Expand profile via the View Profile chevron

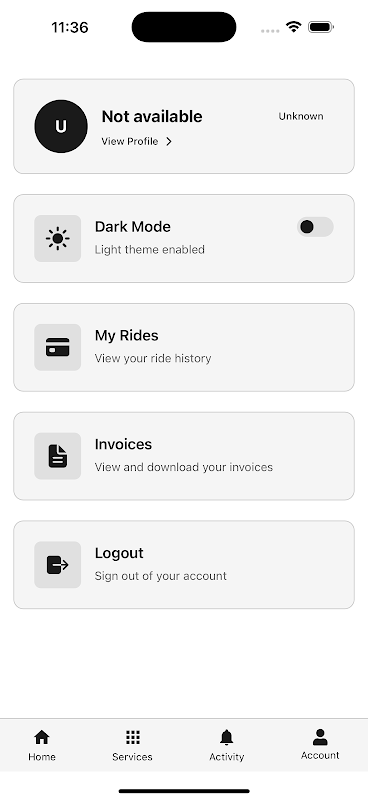point(169,141)
